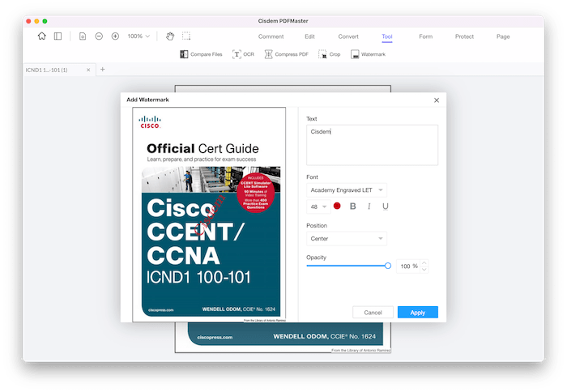The height and width of the screenshot is (392, 567).
Task: Decrease opacity with down stepper arrow
Action: pyautogui.click(x=424, y=270)
